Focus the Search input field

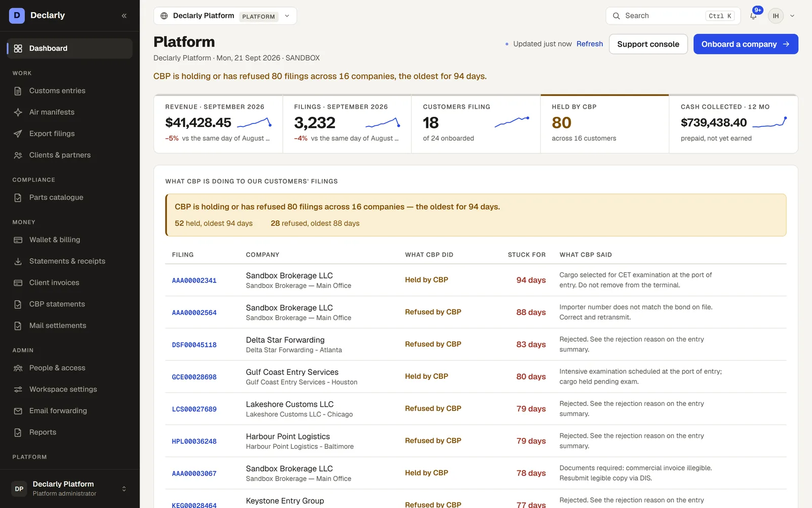[672, 16]
